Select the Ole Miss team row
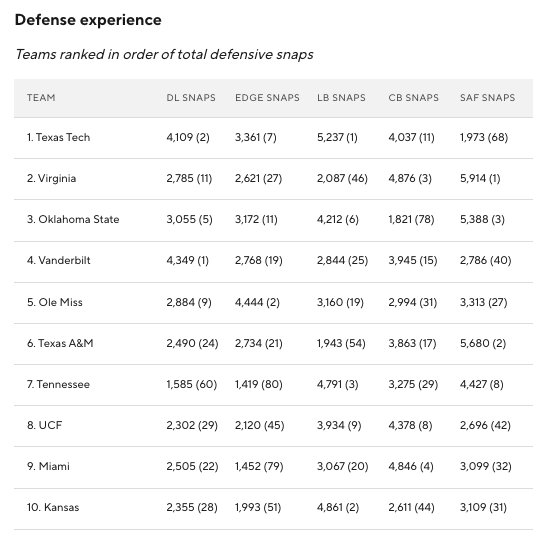 273,303
